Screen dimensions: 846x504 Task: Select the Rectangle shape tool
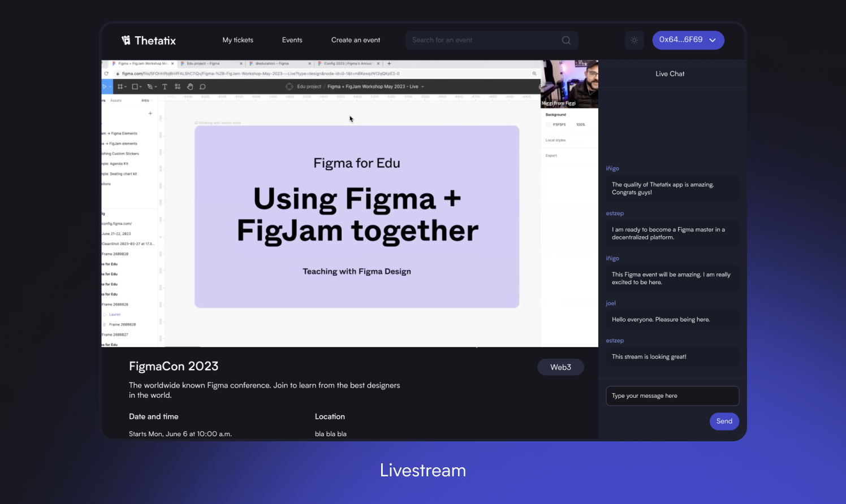135,86
